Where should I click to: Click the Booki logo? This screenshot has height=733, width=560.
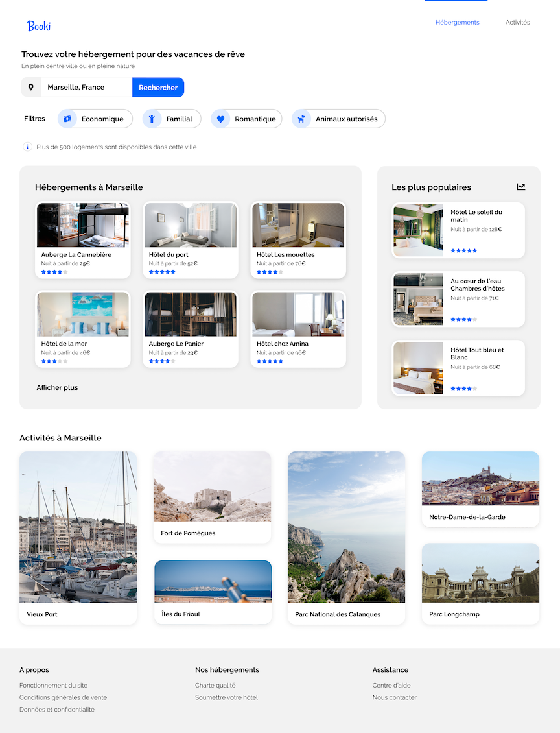(x=39, y=26)
